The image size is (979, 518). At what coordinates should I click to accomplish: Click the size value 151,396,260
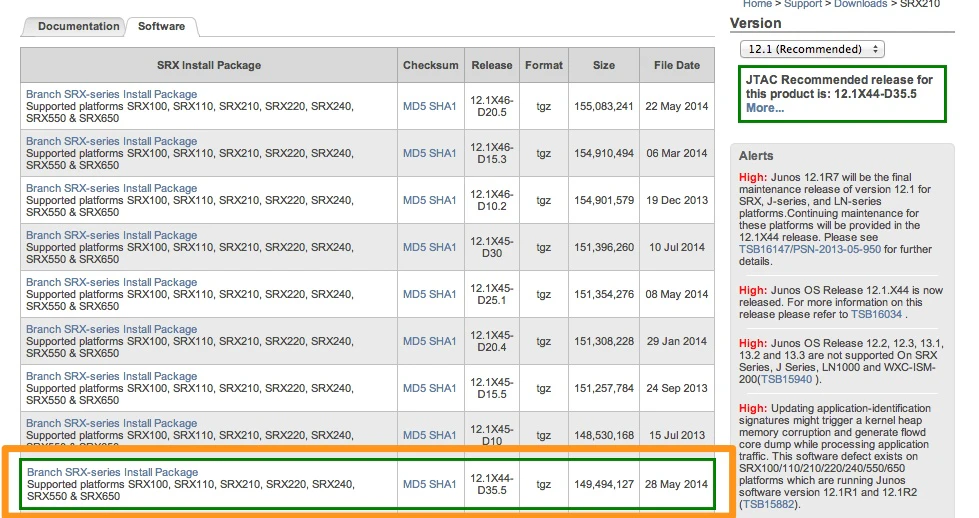tap(604, 247)
